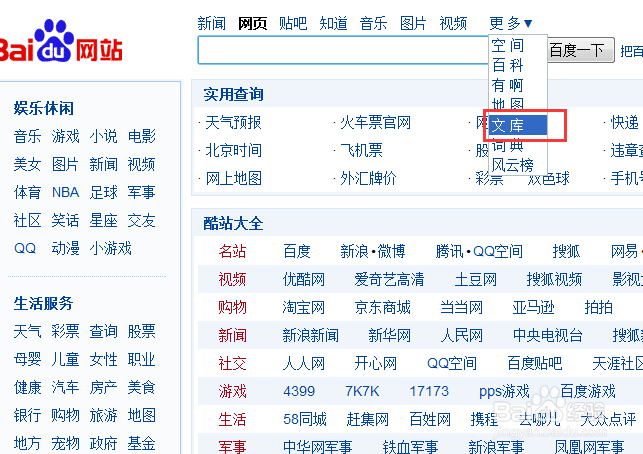Open the 双色球 link
The image size is (643, 454).
coord(548,178)
